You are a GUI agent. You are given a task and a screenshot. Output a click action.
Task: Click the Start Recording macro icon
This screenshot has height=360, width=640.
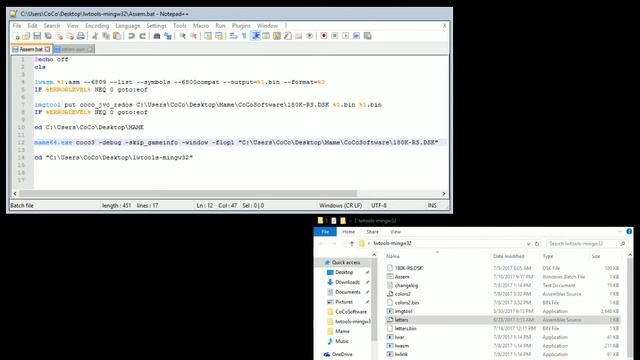324,36
